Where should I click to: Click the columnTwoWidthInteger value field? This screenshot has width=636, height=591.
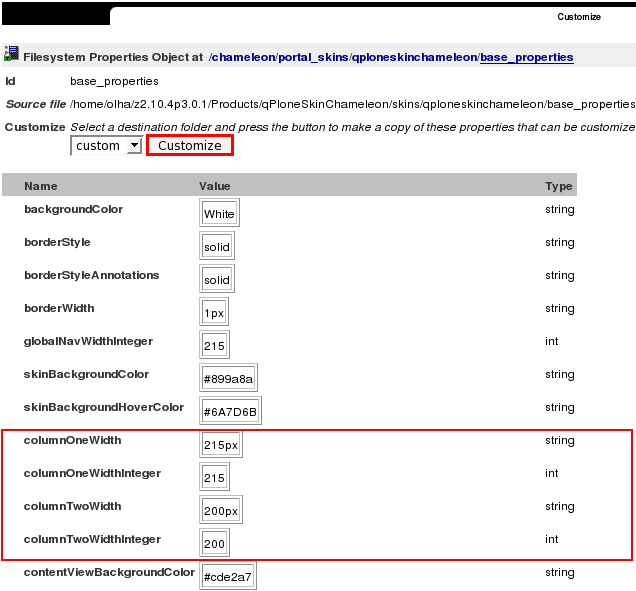(x=214, y=544)
